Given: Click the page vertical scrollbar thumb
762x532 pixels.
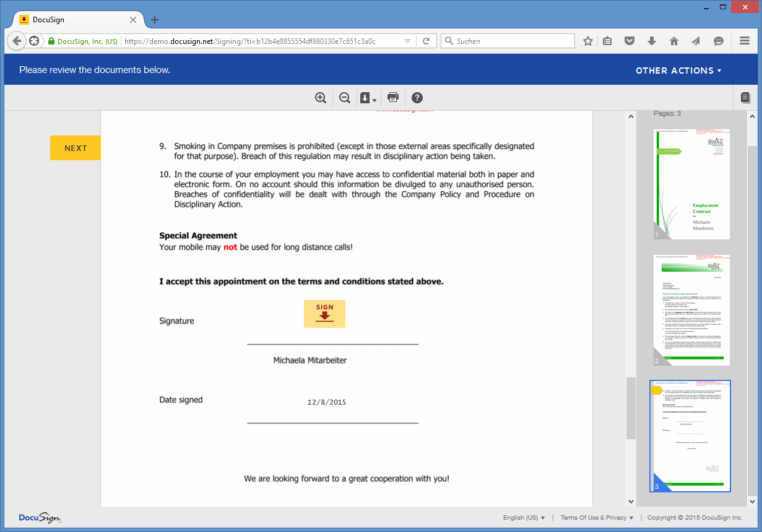Looking at the screenshot, I should click(x=631, y=408).
